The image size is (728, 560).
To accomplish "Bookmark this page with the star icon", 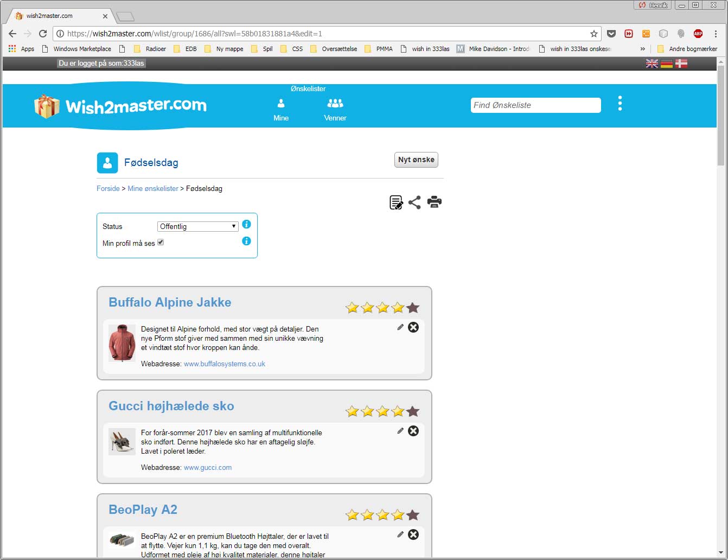I will click(x=594, y=34).
